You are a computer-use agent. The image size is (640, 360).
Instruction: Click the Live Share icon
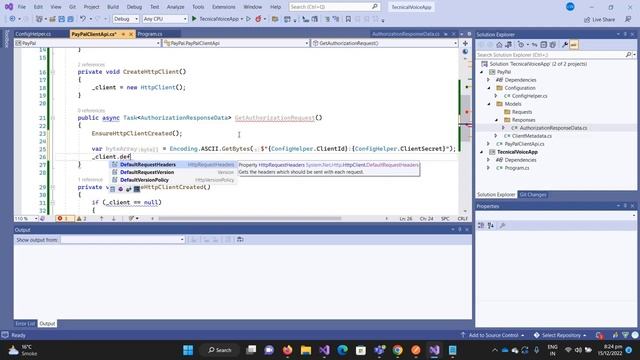point(587,20)
